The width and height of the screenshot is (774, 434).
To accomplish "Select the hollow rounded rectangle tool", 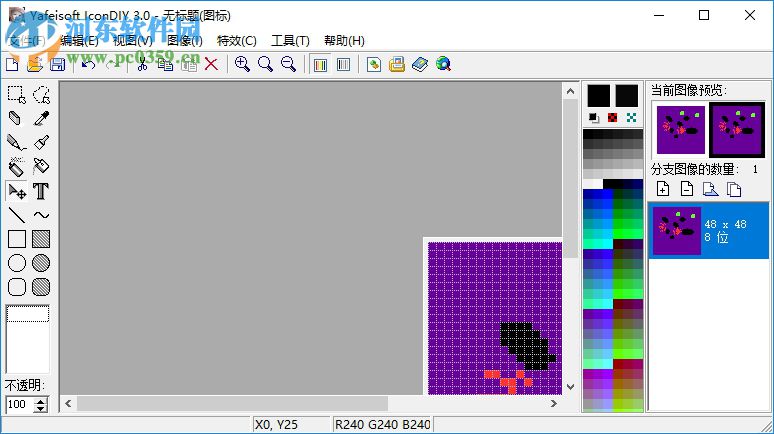I will point(17,287).
